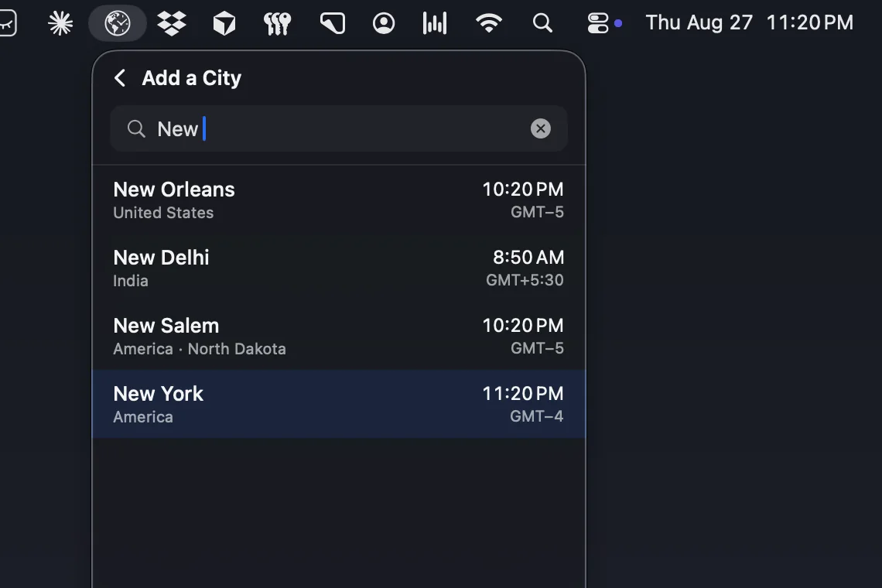This screenshot has height=588, width=882.
Task: Focus the city search field containing New
Action: pos(339,129)
